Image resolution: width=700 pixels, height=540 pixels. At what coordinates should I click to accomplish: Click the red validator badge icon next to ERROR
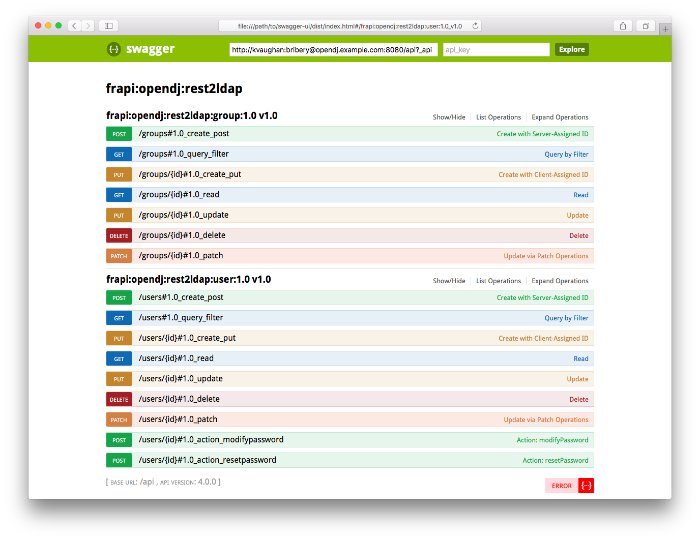tap(586, 486)
